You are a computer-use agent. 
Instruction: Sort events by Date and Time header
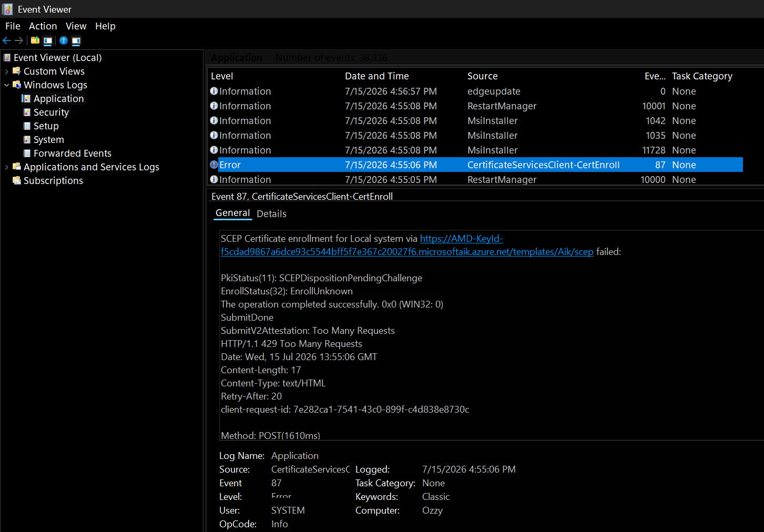pos(376,76)
